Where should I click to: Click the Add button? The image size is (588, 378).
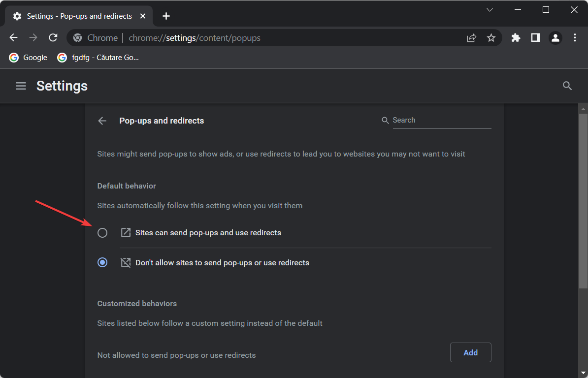471,352
